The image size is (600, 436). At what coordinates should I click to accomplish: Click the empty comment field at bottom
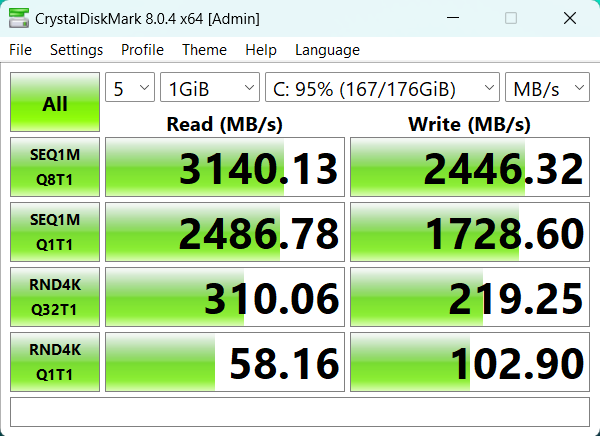pyautogui.click(x=300, y=412)
